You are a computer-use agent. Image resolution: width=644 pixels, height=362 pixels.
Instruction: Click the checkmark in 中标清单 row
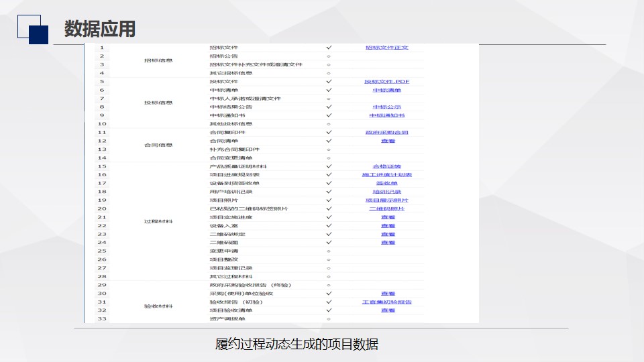[x=329, y=90]
